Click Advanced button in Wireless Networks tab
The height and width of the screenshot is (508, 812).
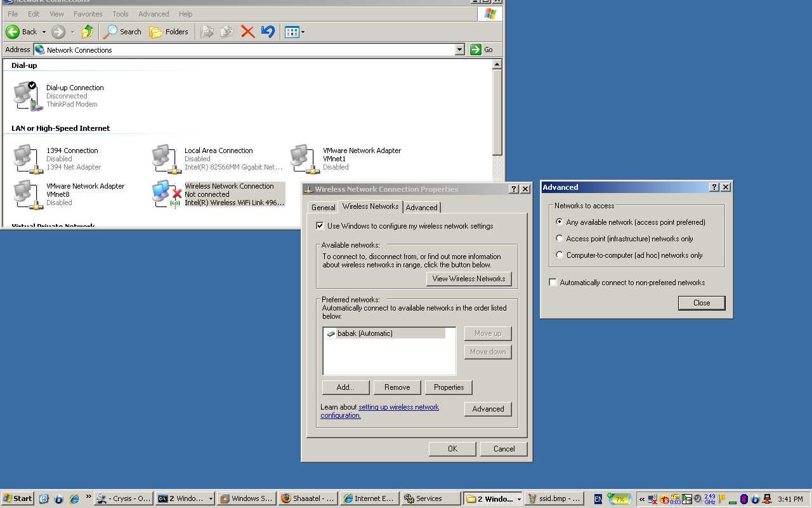pos(488,409)
